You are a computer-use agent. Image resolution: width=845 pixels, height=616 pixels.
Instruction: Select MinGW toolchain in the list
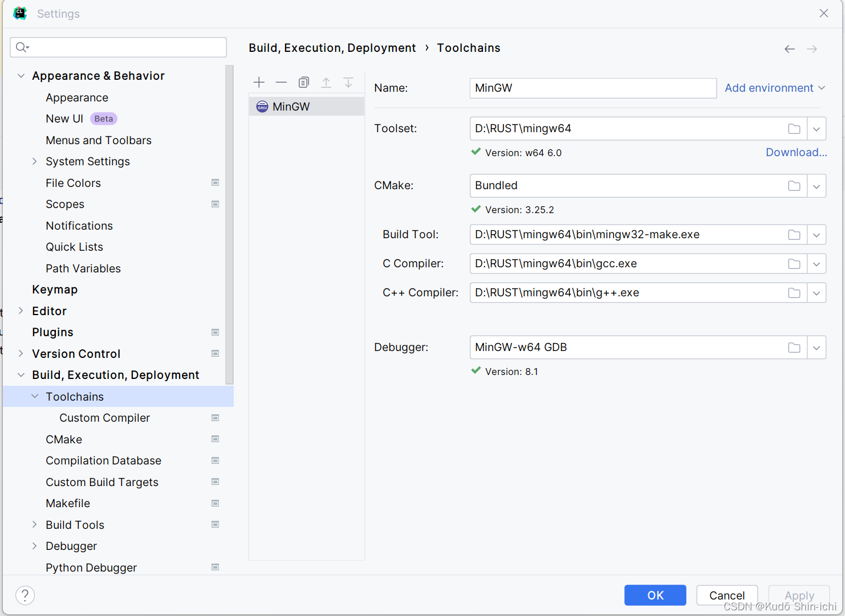click(307, 107)
